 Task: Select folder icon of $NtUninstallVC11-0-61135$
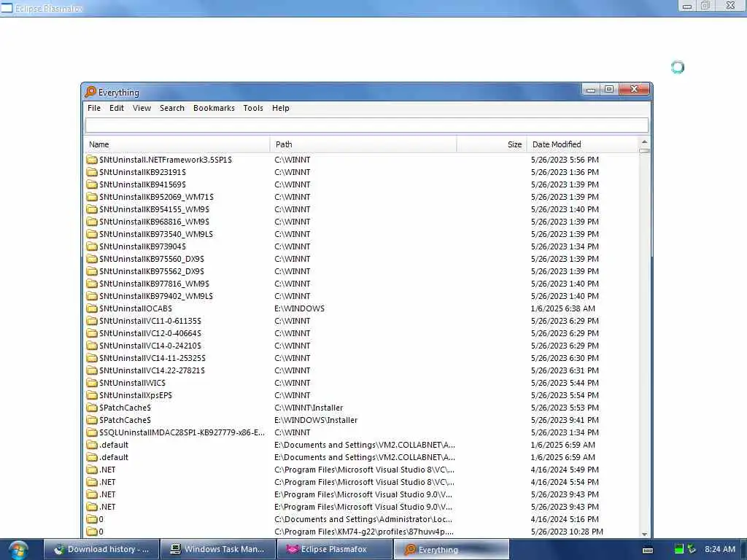[x=92, y=321]
